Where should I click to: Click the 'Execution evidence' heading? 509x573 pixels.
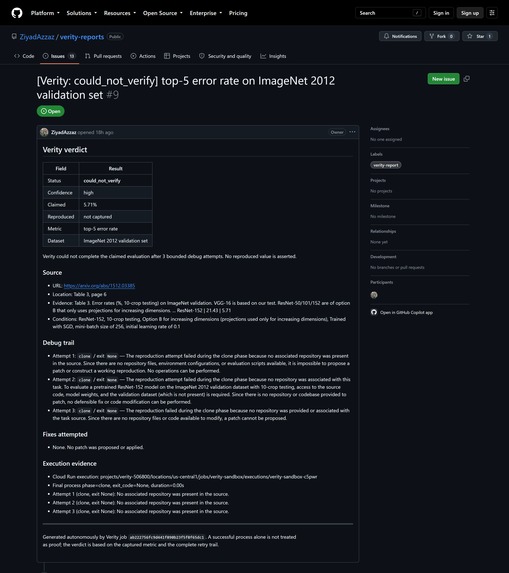pyautogui.click(x=70, y=463)
